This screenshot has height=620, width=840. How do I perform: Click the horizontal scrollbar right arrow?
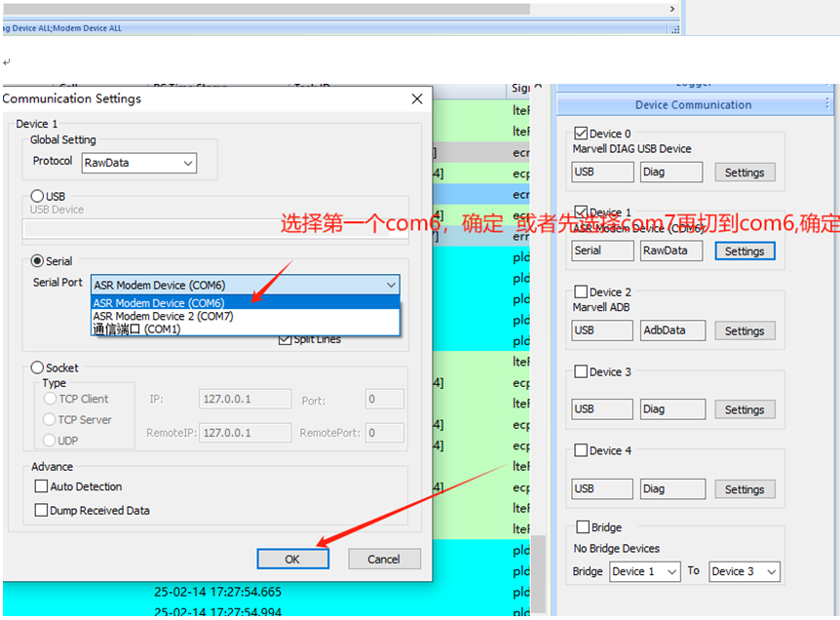(x=671, y=9)
